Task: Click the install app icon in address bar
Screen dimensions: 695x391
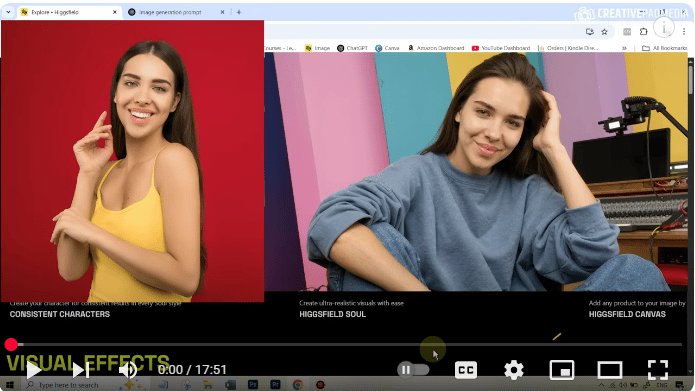Action: (x=590, y=31)
